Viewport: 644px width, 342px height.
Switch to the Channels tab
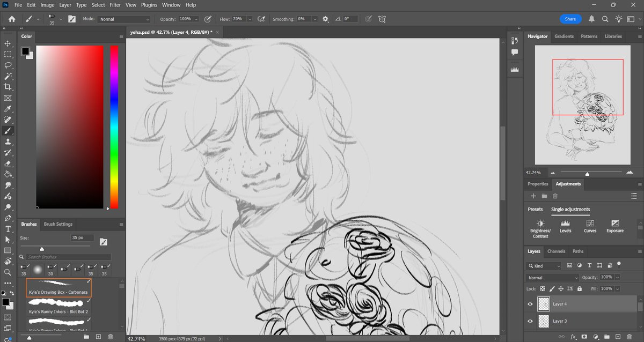pyautogui.click(x=556, y=251)
